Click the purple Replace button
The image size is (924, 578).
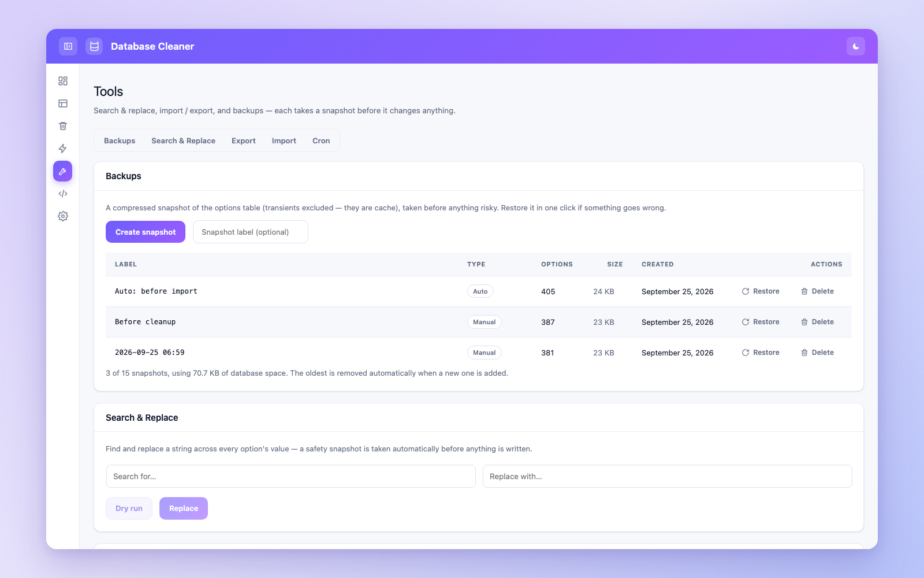pyautogui.click(x=184, y=508)
